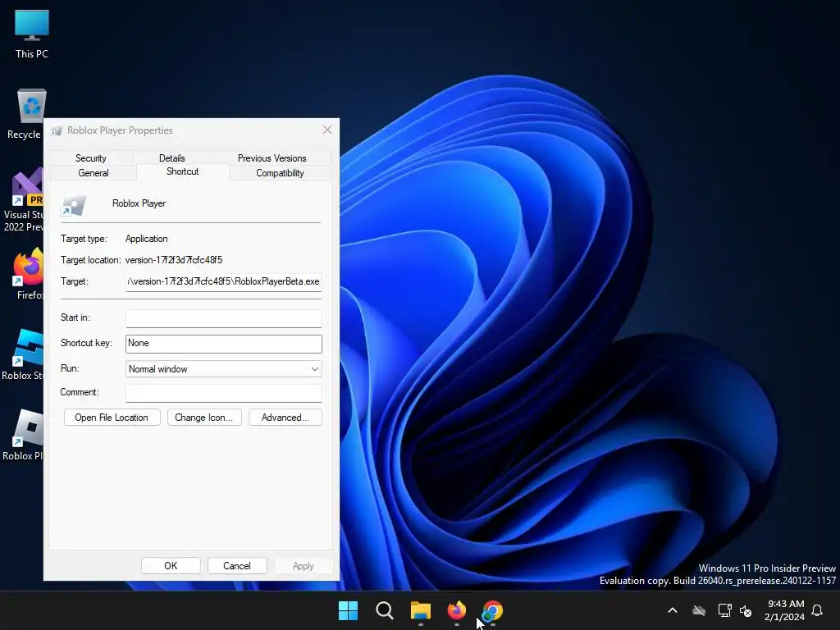The width and height of the screenshot is (840, 630).
Task: Click the Change Icon button
Action: (204, 418)
